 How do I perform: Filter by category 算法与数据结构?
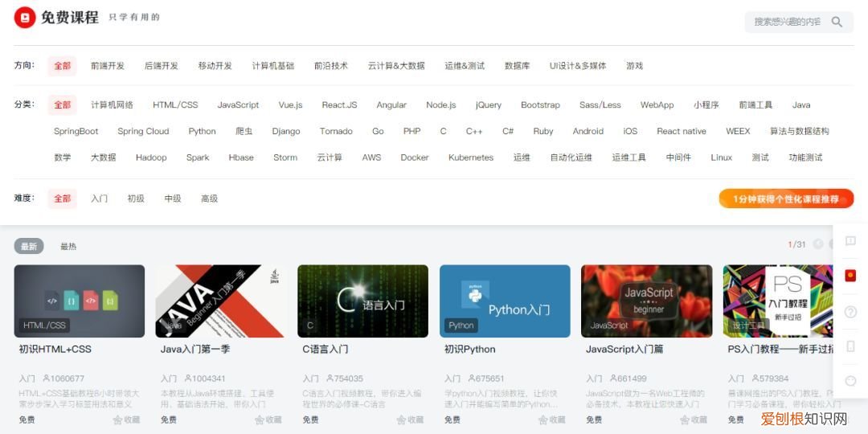(800, 131)
